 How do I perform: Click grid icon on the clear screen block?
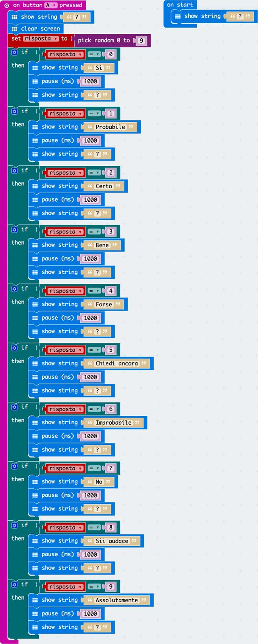(x=15, y=29)
